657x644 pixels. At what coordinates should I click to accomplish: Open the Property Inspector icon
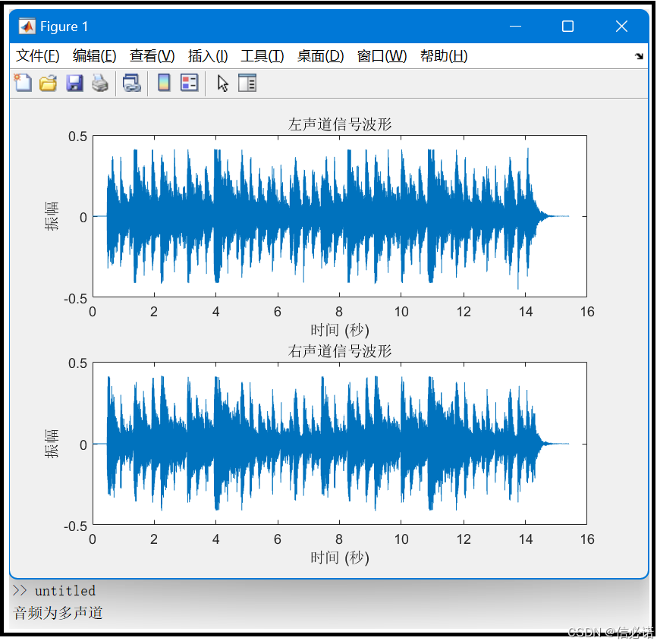click(x=247, y=83)
